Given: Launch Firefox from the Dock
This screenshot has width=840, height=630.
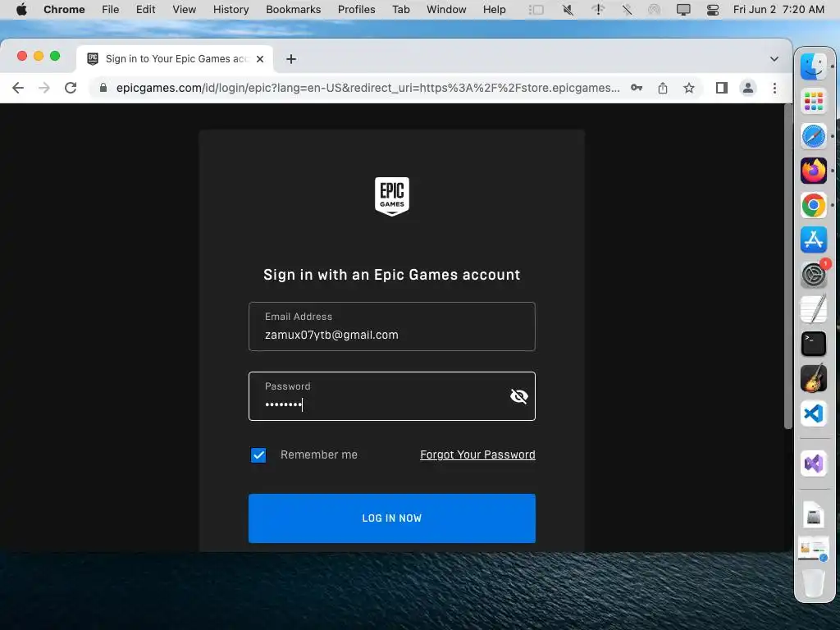Looking at the screenshot, I should pyautogui.click(x=813, y=171).
